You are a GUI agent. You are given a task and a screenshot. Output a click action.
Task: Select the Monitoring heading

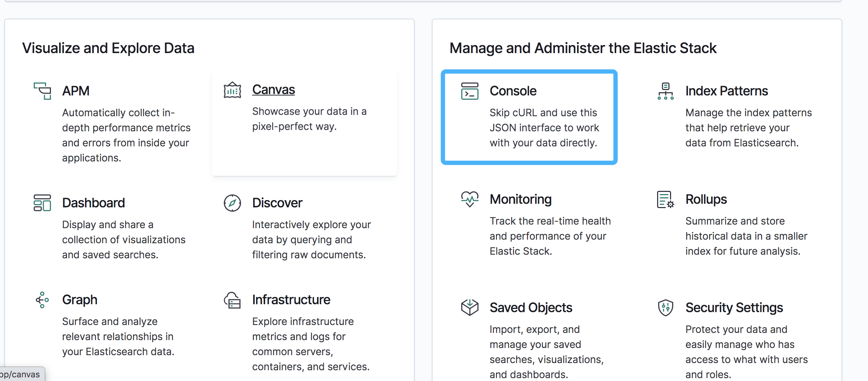tap(520, 199)
